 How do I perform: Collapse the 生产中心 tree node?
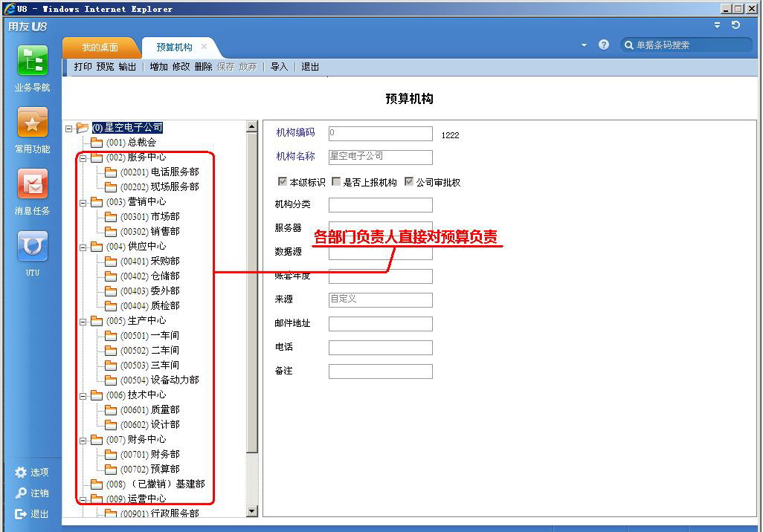point(83,322)
